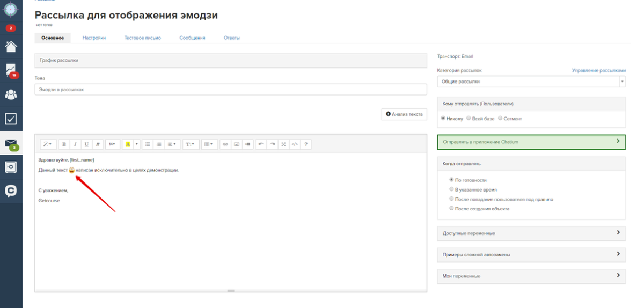
Task: Open the "Категория рассылок" dropdown
Action: click(x=531, y=82)
